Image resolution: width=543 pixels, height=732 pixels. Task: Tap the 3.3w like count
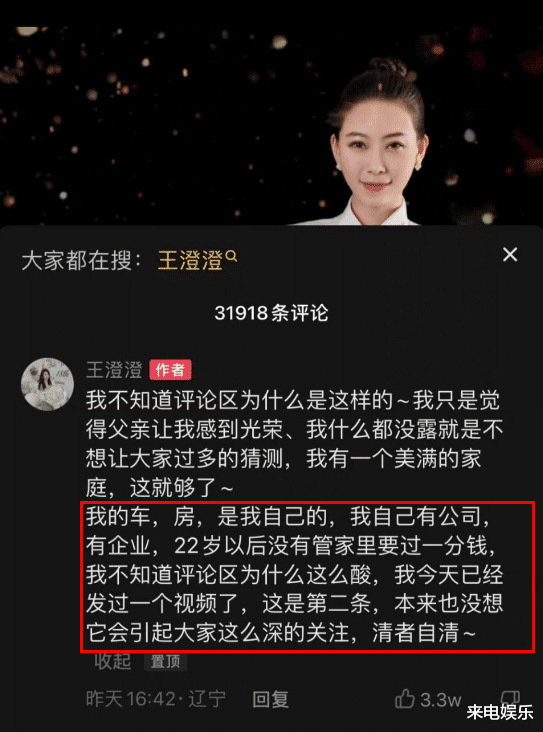(x=441, y=699)
